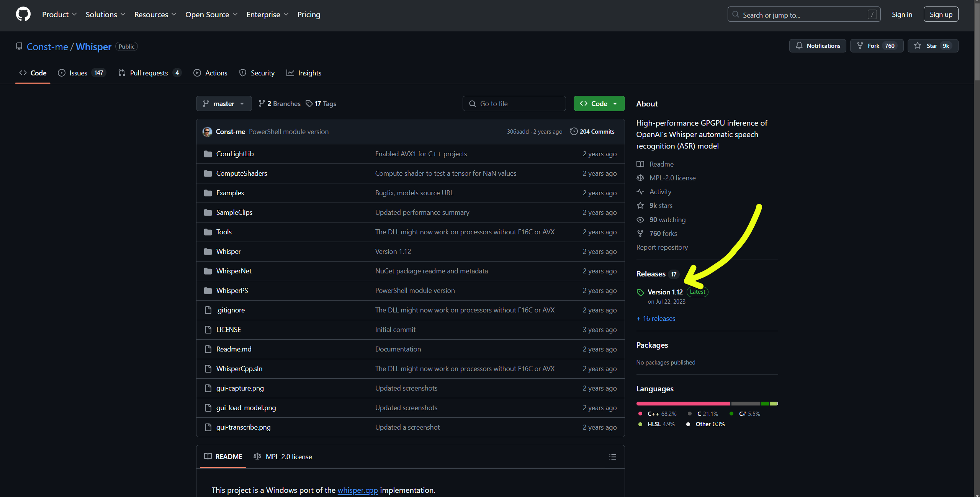Screen dimensions: 980x497
Task: Click the Tools folder icon
Action: [208, 232]
